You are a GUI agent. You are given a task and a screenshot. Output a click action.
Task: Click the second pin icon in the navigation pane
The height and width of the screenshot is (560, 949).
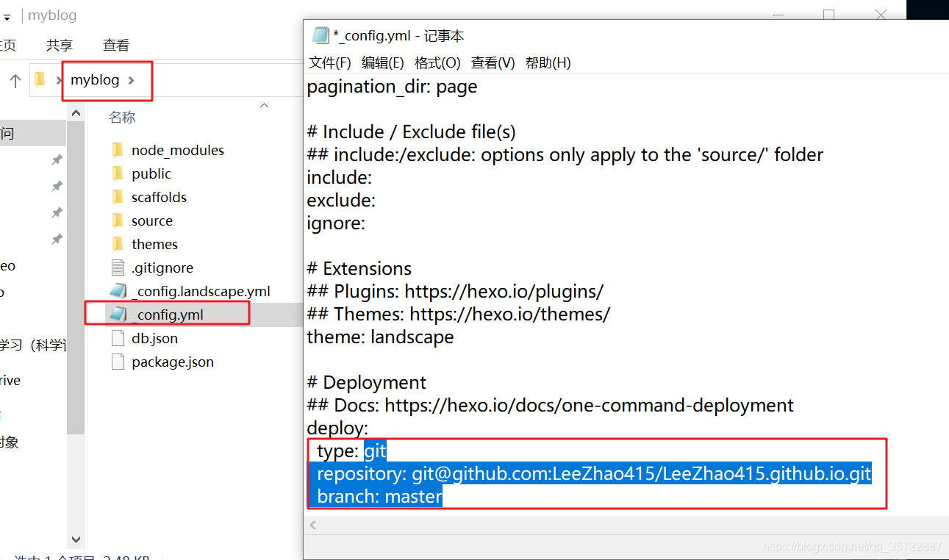pyautogui.click(x=57, y=186)
